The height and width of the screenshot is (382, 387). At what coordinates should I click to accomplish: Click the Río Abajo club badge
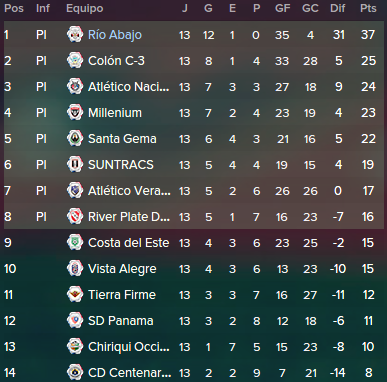click(x=75, y=35)
